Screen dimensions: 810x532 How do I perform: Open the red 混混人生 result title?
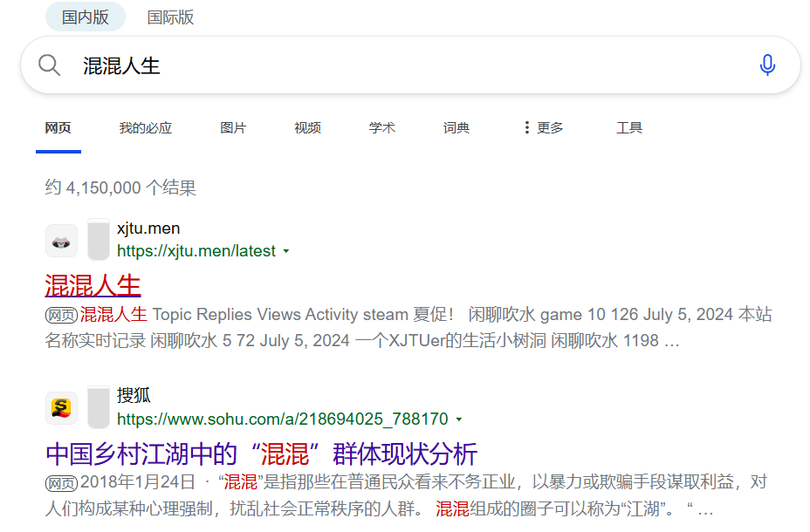tap(93, 285)
